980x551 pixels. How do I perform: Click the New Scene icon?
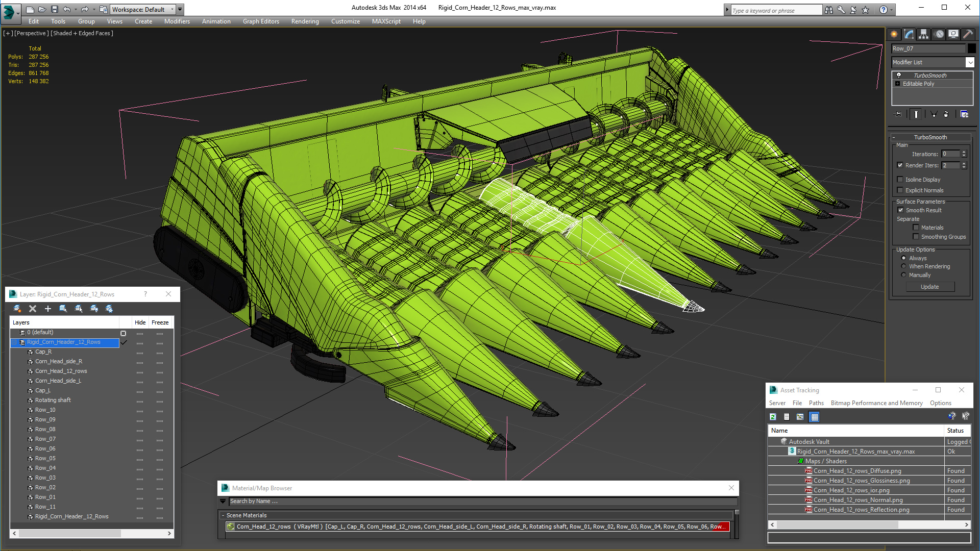pos(30,9)
